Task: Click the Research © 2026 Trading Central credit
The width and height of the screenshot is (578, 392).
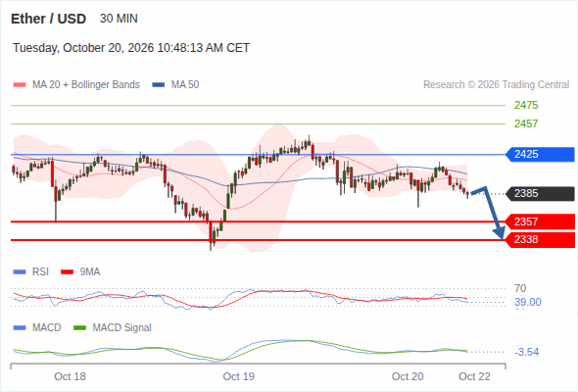Action: (496, 85)
